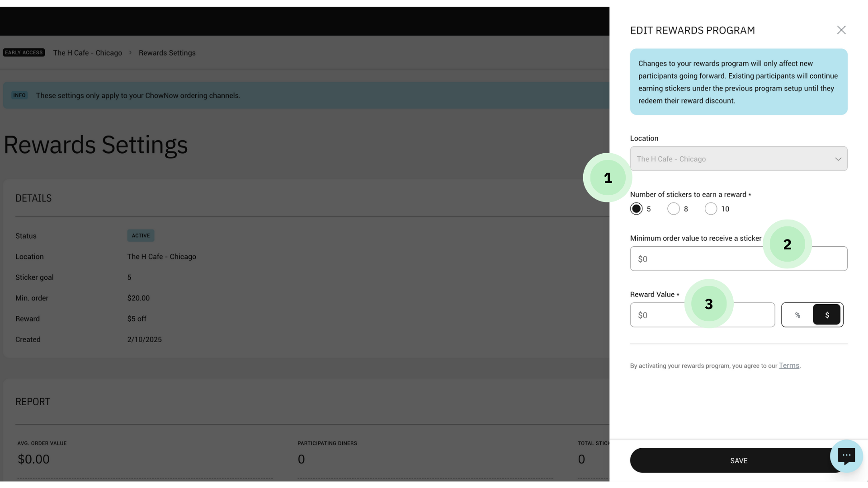Click Rewards Settings breadcrumb item

click(x=167, y=53)
